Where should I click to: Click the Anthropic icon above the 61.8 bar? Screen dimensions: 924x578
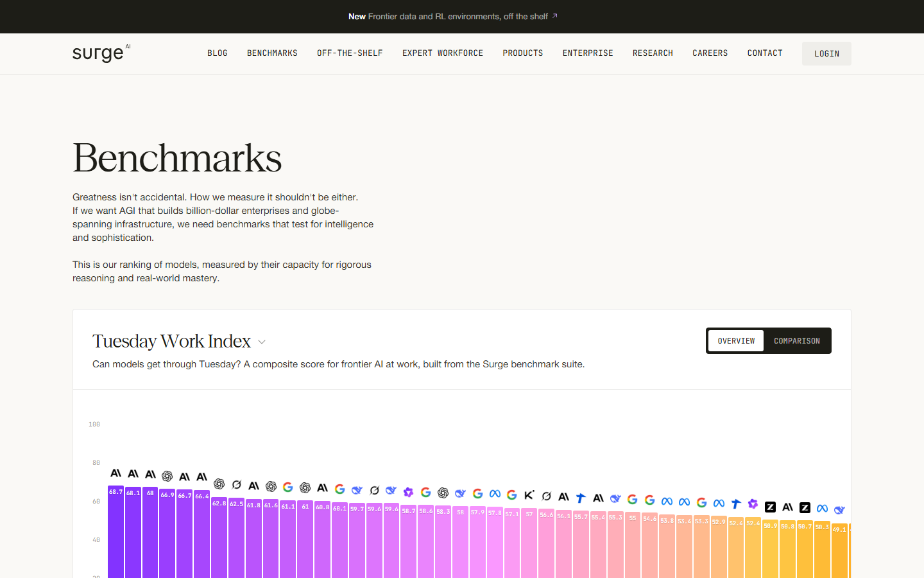tap(254, 486)
